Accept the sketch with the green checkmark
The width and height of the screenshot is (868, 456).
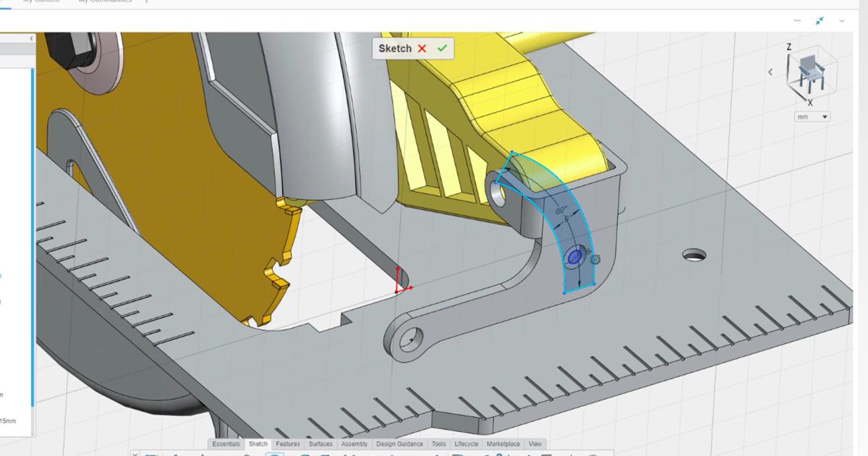point(444,48)
